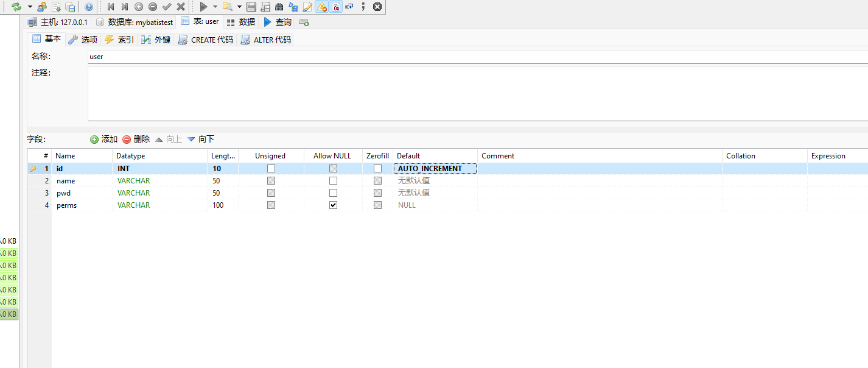Image resolution: width=868 pixels, height=368 pixels.
Task: Click the post changes checkmark icon
Action: (x=167, y=7)
